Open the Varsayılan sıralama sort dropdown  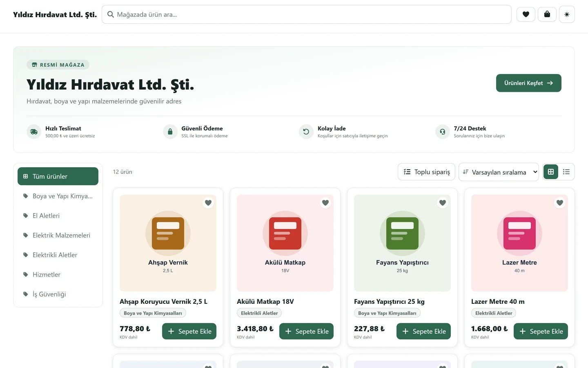(x=499, y=172)
